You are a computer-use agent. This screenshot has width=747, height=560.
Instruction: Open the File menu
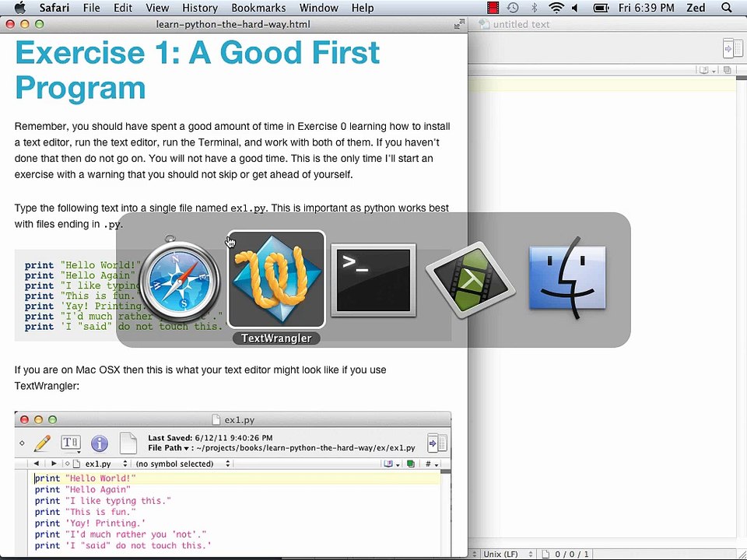(x=92, y=8)
